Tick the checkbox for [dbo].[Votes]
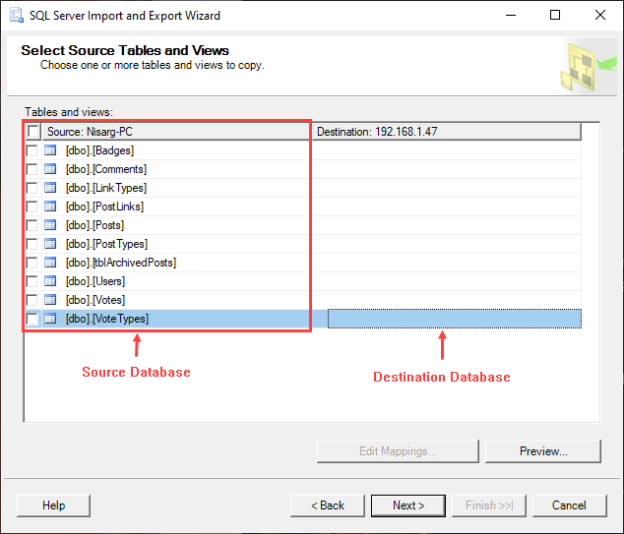 (33, 300)
